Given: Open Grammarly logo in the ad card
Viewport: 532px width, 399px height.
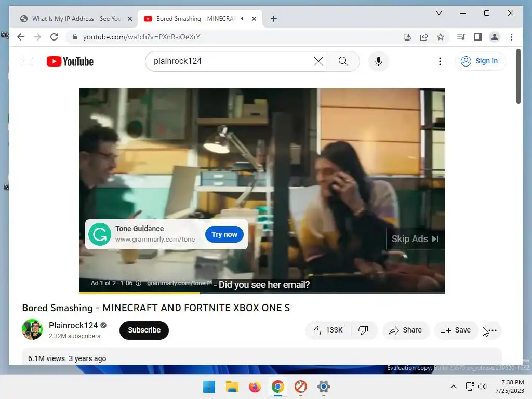Looking at the screenshot, I should tap(100, 234).
